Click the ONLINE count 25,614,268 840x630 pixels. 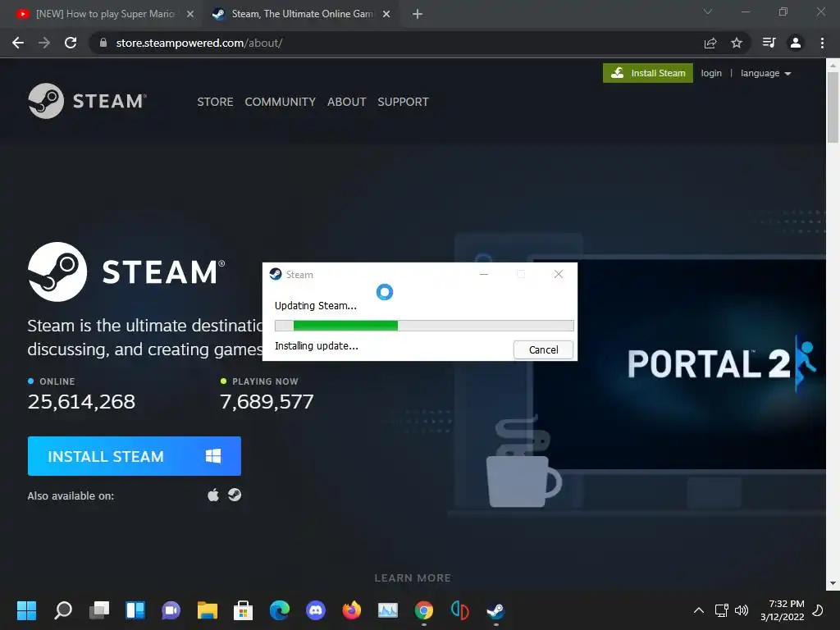click(81, 401)
